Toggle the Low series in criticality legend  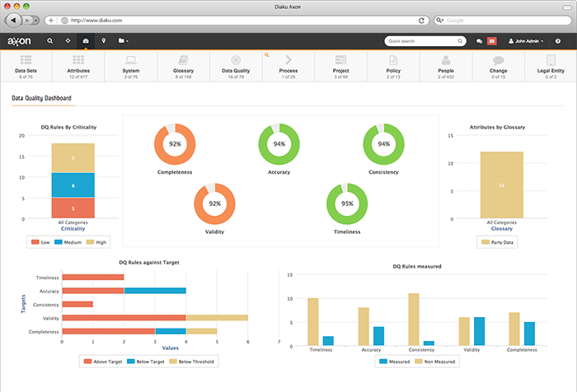click(42, 242)
